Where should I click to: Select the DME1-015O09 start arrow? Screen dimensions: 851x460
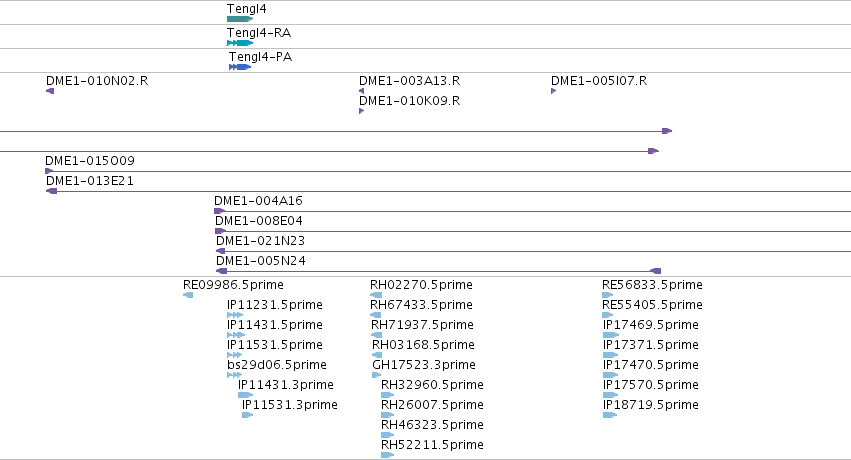[x=49, y=171]
